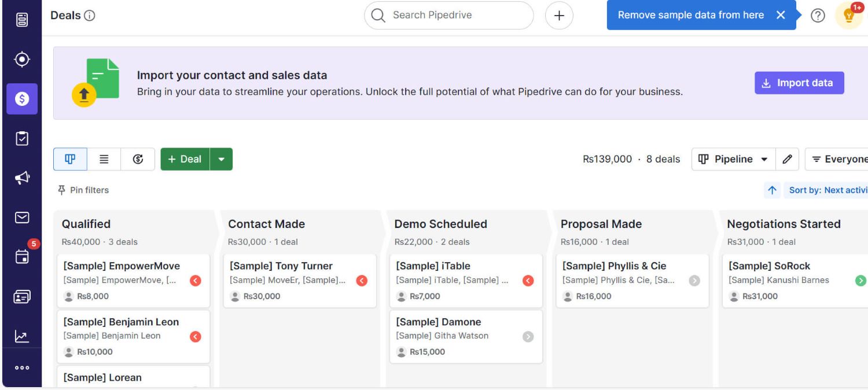Click the Demo Scheduled stage header

[x=440, y=224]
